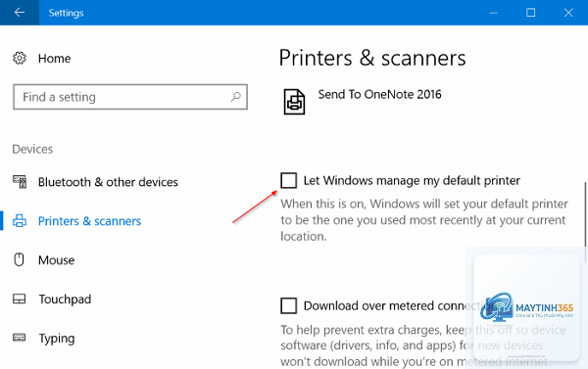
Task: Click the Bluetooth & other devices icon
Action: tap(20, 182)
